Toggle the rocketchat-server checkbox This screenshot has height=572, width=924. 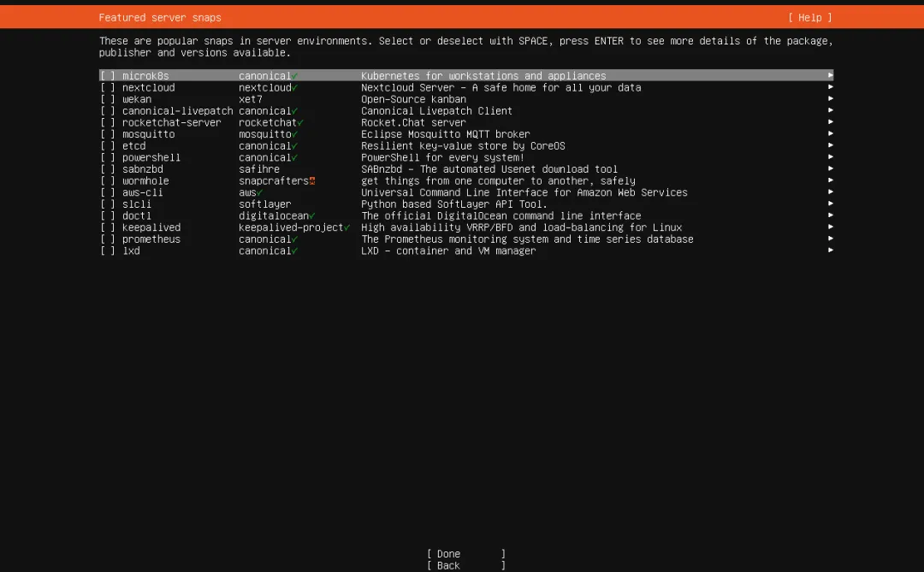click(x=108, y=122)
